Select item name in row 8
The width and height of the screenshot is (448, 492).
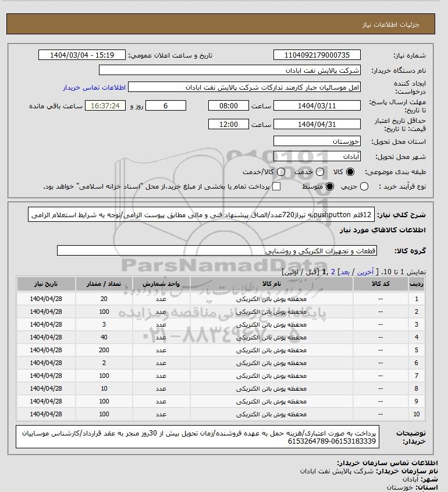(x=272, y=389)
